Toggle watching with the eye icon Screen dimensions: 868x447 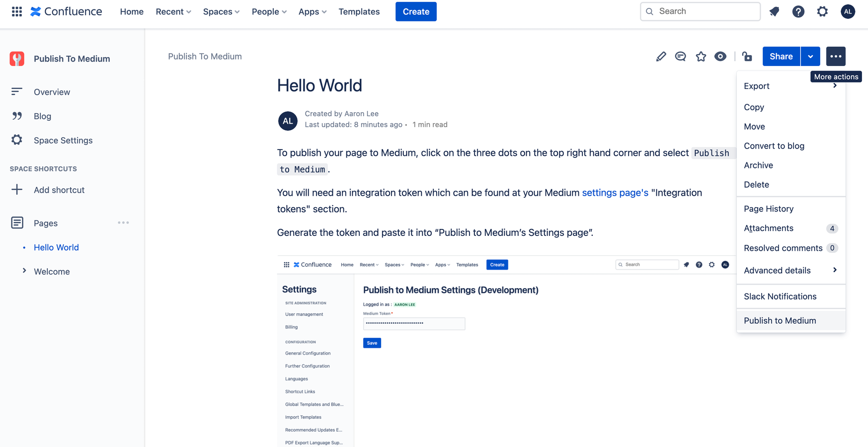pyautogui.click(x=720, y=57)
